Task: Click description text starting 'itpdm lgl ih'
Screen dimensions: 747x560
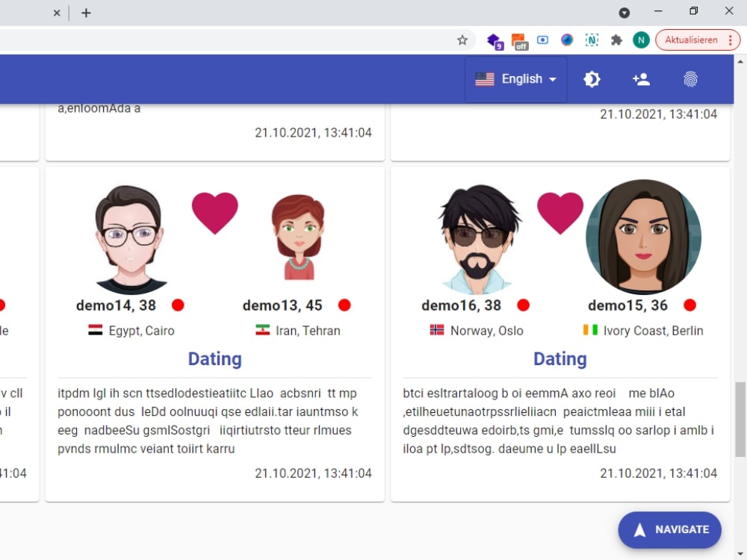Action: tap(208, 421)
